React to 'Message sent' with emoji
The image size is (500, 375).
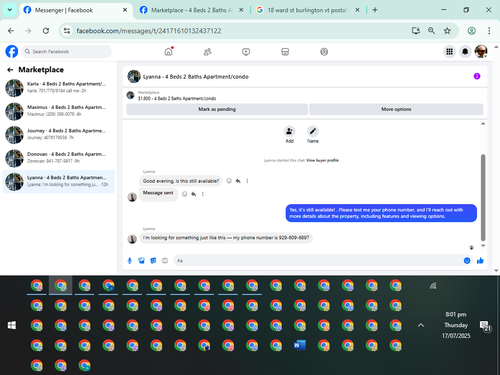click(185, 194)
